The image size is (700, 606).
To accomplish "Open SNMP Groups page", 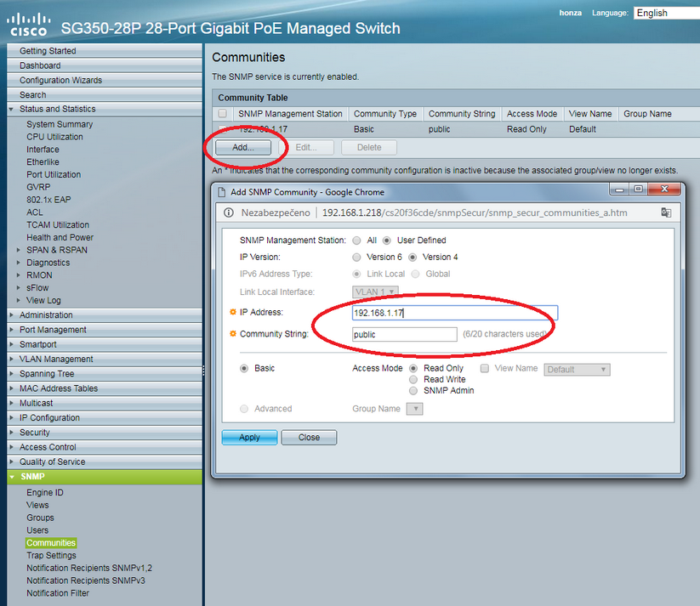I will click(40, 518).
